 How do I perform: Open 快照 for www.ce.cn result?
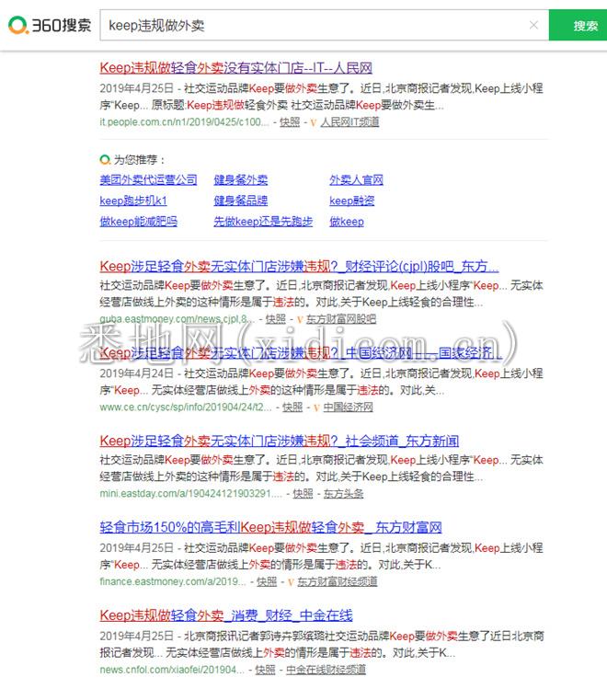point(292,407)
